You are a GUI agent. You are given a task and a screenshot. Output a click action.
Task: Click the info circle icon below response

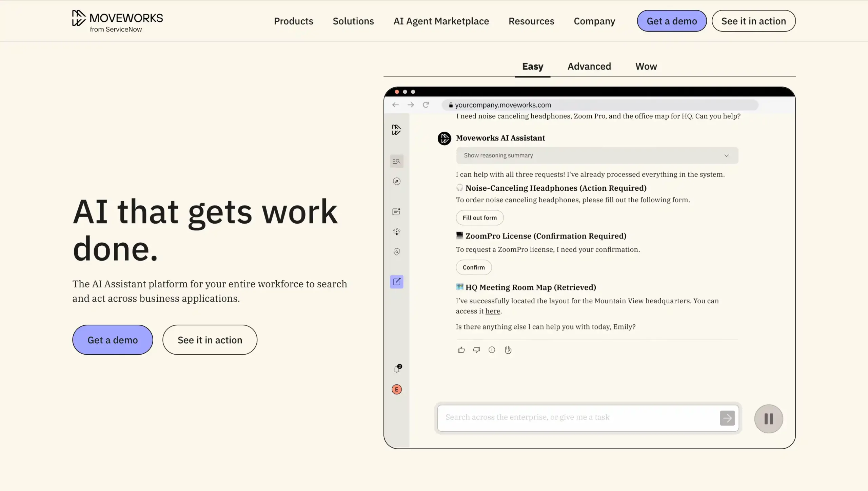pos(492,350)
